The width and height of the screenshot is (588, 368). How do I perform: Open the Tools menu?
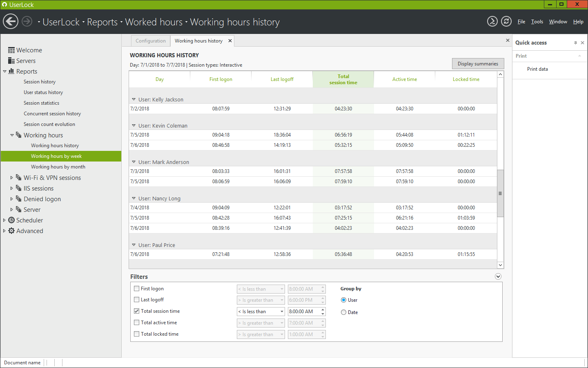click(x=537, y=22)
